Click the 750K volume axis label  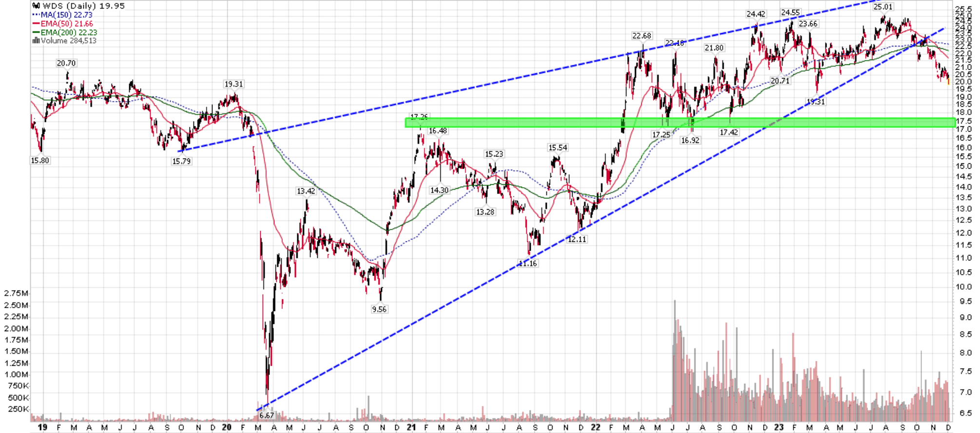pyautogui.click(x=19, y=386)
